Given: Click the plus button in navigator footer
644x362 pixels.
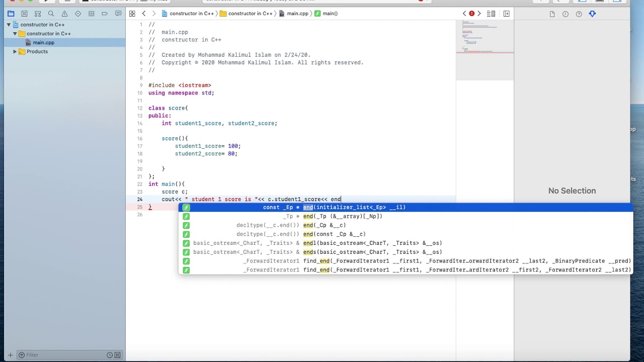Looking at the screenshot, I should pyautogui.click(x=10, y=355).
